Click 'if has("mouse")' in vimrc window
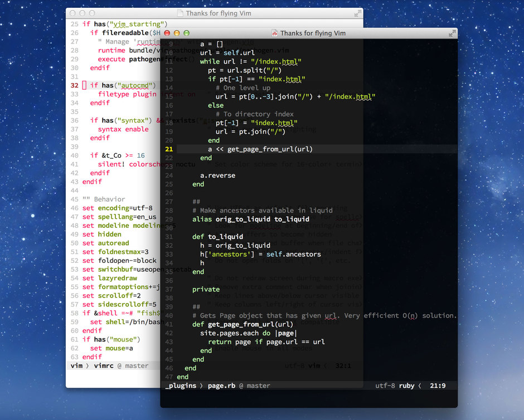Screen dimensions: 524x420 pos(111,340)
